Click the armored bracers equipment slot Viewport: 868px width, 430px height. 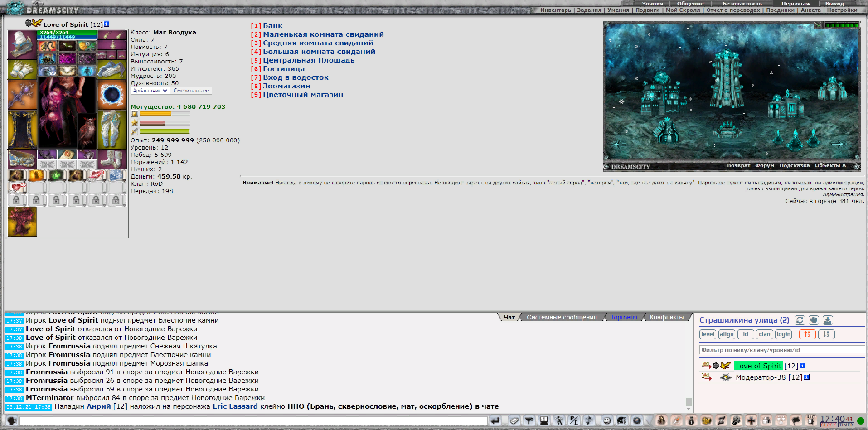pos(112,70)
